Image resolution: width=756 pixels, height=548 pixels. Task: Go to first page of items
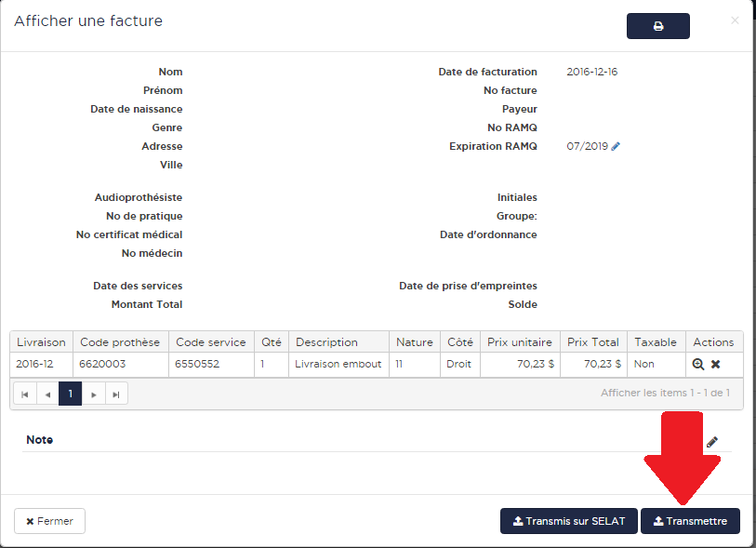(25, 394)
